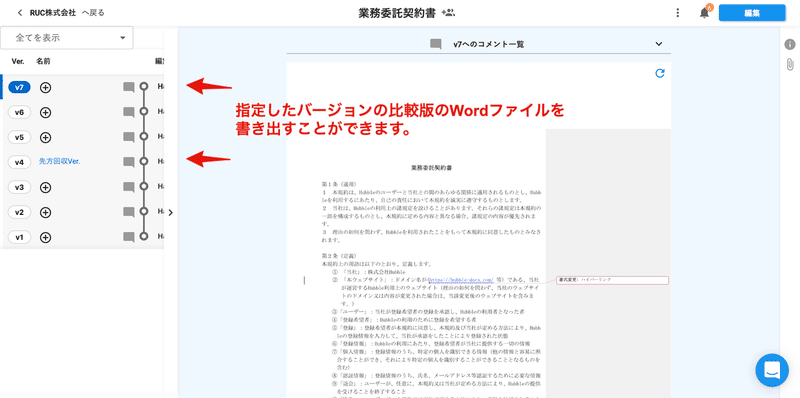800x398 pixels.
Task: Select version v3 badge
Action: [x=19, y=187]
